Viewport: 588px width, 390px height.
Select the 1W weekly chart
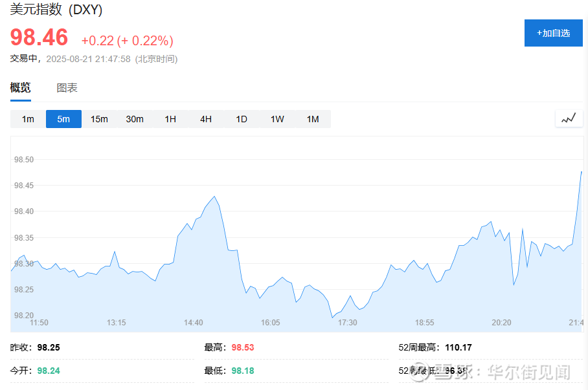point(277,119)
